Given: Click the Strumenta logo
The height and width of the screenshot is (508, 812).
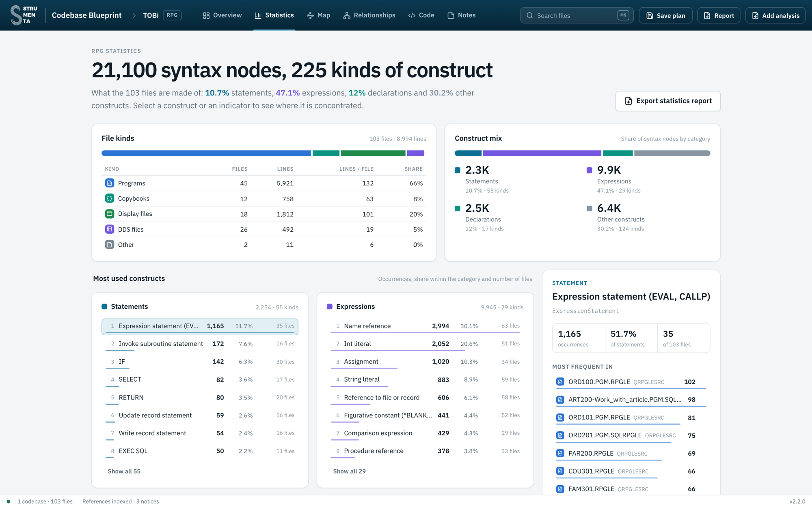Looking at the screenshot, I should click(24, 15).
